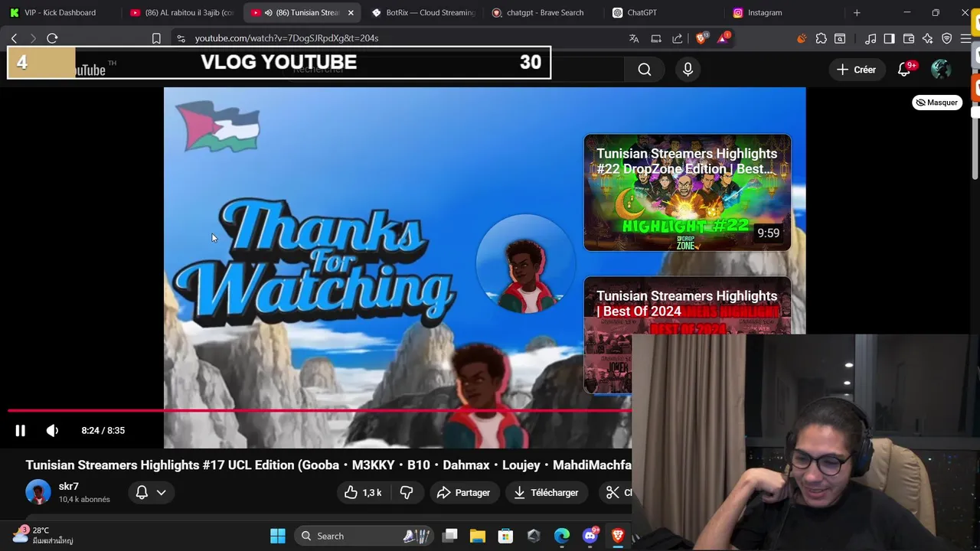Switch to the Instagram tab

click(786, 12)
